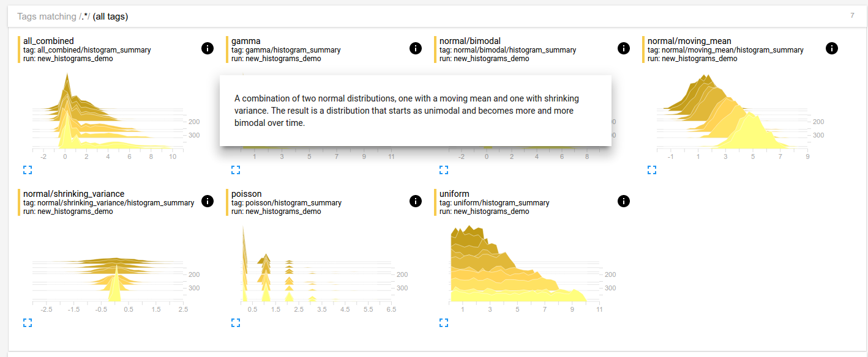Show info for normal/shrinking_variance

pos(208,201)
